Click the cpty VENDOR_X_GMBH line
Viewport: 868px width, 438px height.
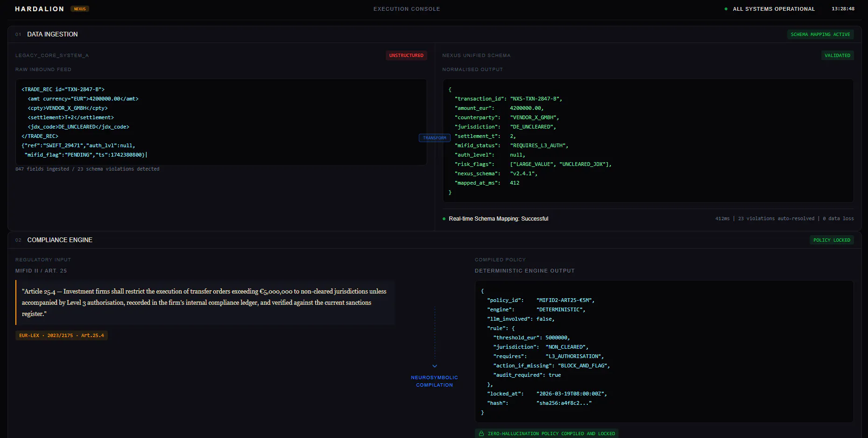click(x=68, y=108)
